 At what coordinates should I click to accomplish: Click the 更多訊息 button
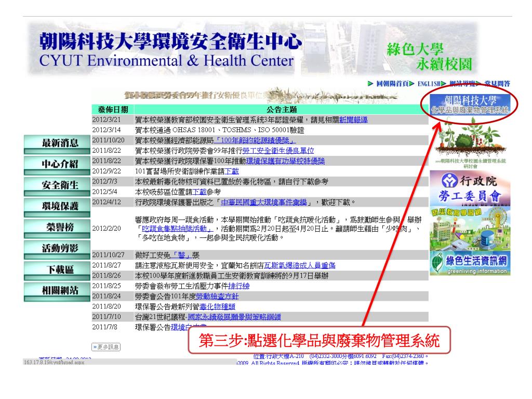coord(106,347)
